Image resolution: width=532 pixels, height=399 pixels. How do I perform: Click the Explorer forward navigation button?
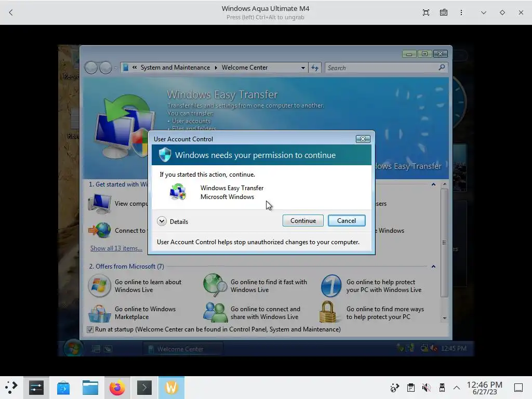coord(105,68)
